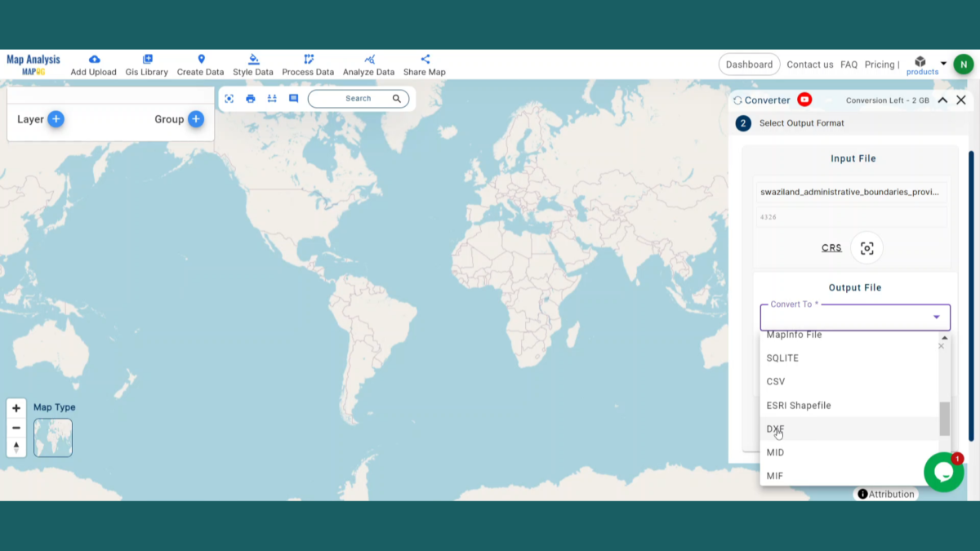This screenshot has width=980, height=551.
Task: Collapse the Converter panel with chevron
Action: point(942,100)
